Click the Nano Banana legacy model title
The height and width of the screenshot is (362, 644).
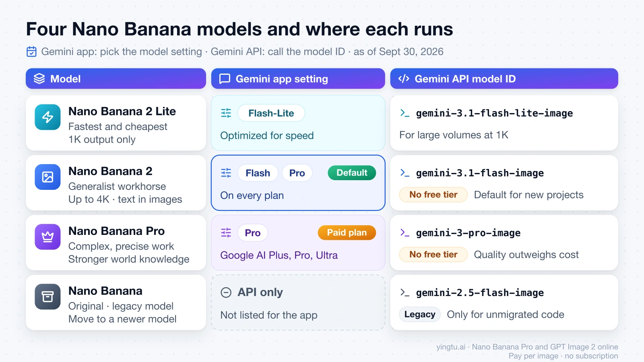[105, 291]
